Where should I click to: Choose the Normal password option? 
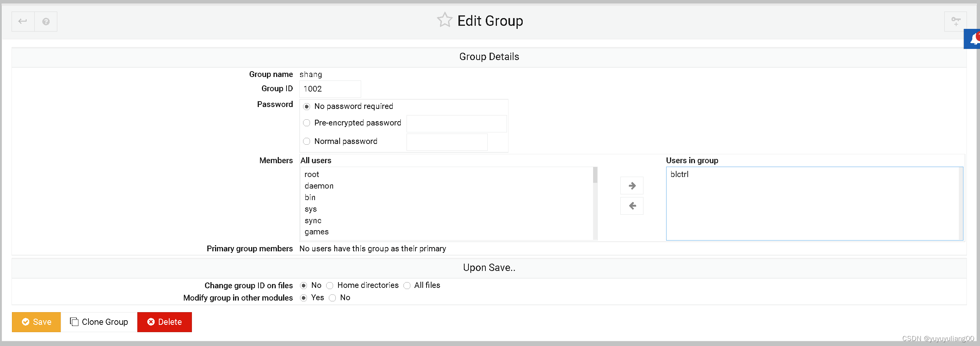[x=307, y=141]
